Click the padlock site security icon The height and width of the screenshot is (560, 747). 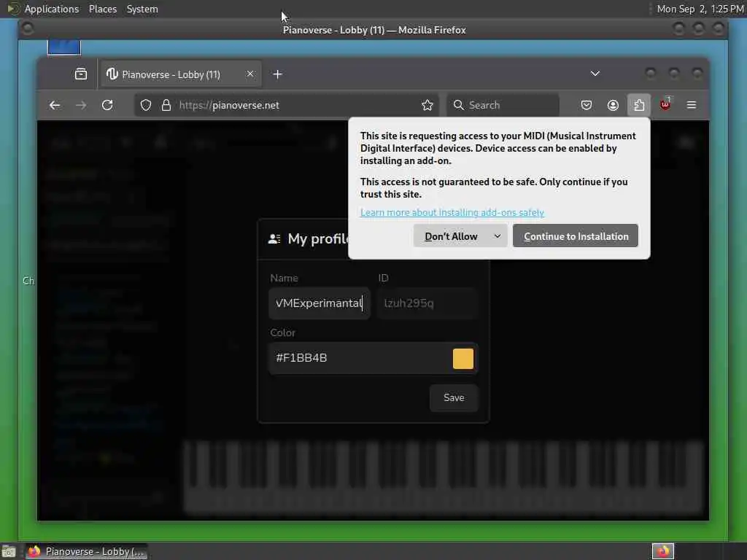[x=166, y=105]
